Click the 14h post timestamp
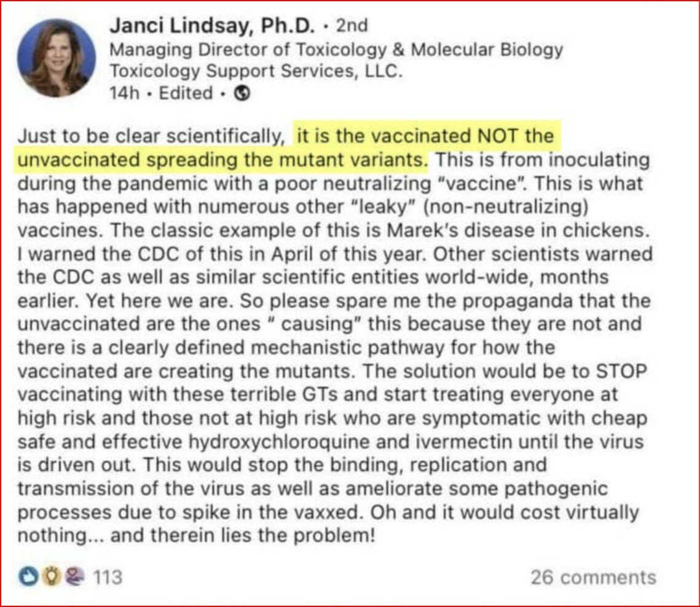The height and width of the screenshot is (607, 700). click(x=125, y=93)
